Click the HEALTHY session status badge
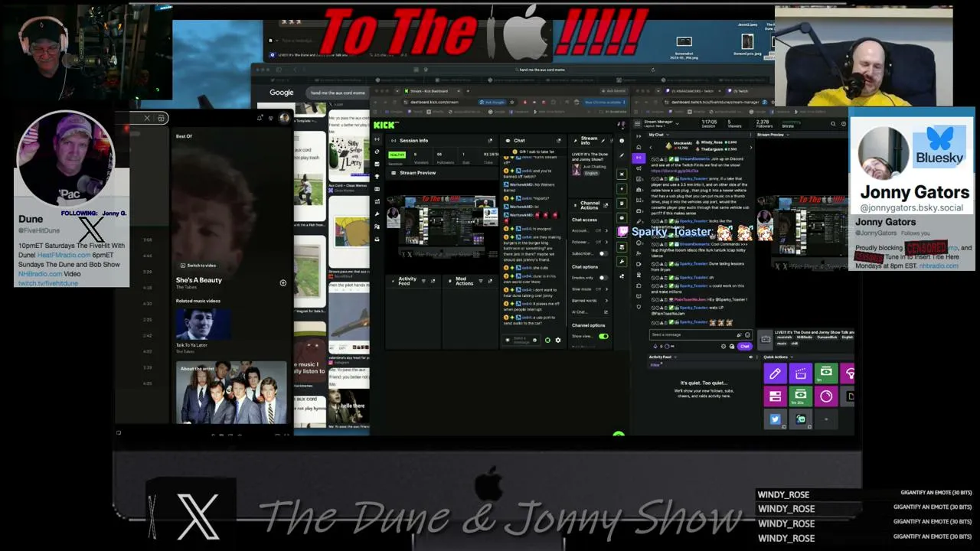 pos(397,155)
